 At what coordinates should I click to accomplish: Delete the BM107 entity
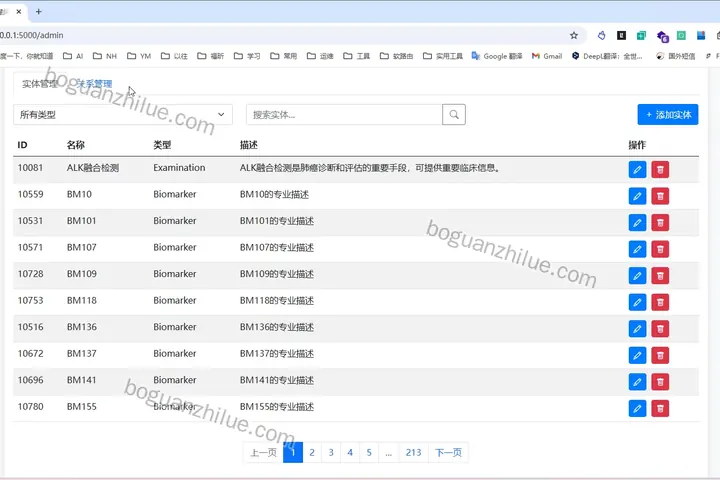(x=660, y=249)
